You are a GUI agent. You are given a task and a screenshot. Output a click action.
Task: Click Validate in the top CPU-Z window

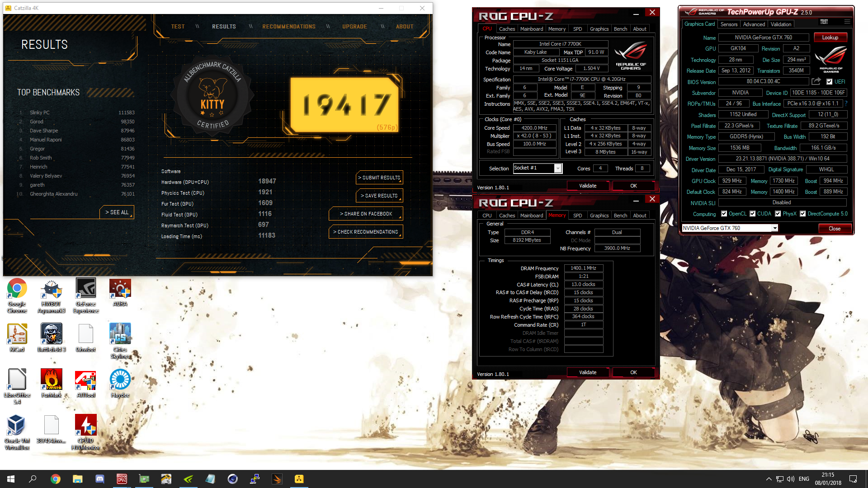[x=588, y=186]
